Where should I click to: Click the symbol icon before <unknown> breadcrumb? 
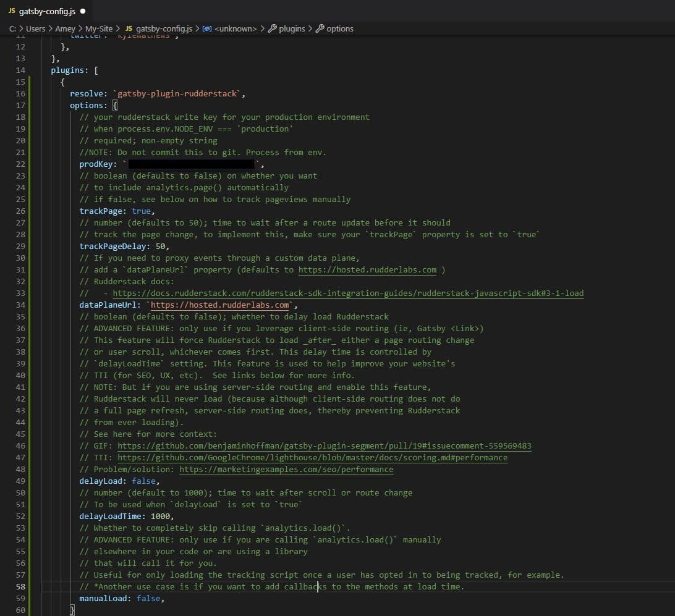point(207,28)
